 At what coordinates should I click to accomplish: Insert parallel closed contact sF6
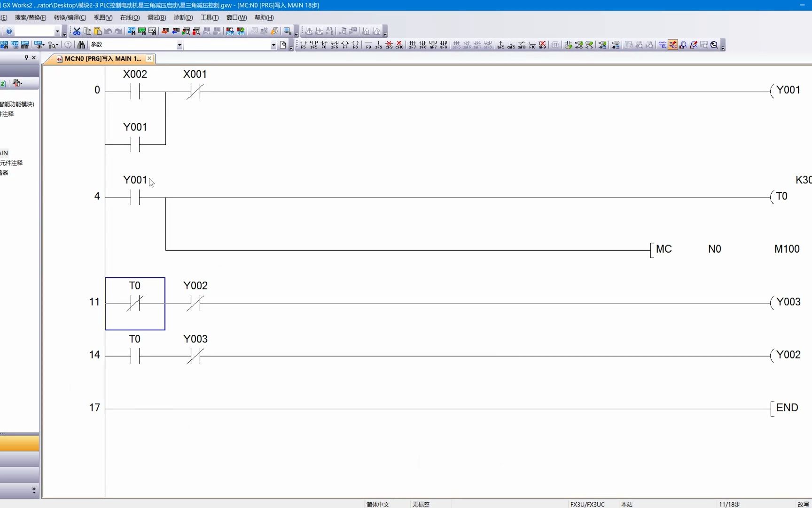pos(334,45)
